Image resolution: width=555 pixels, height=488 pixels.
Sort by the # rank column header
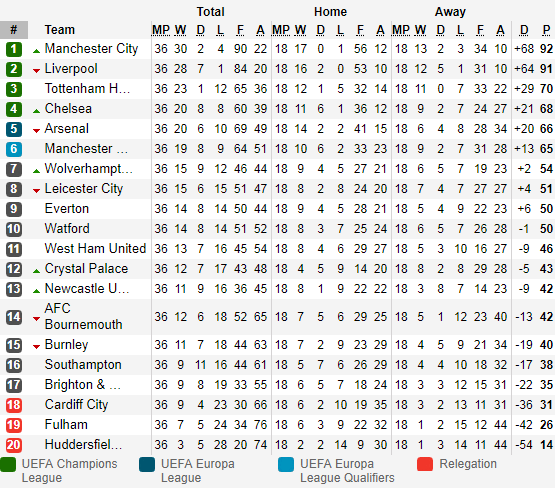(14, 29)
